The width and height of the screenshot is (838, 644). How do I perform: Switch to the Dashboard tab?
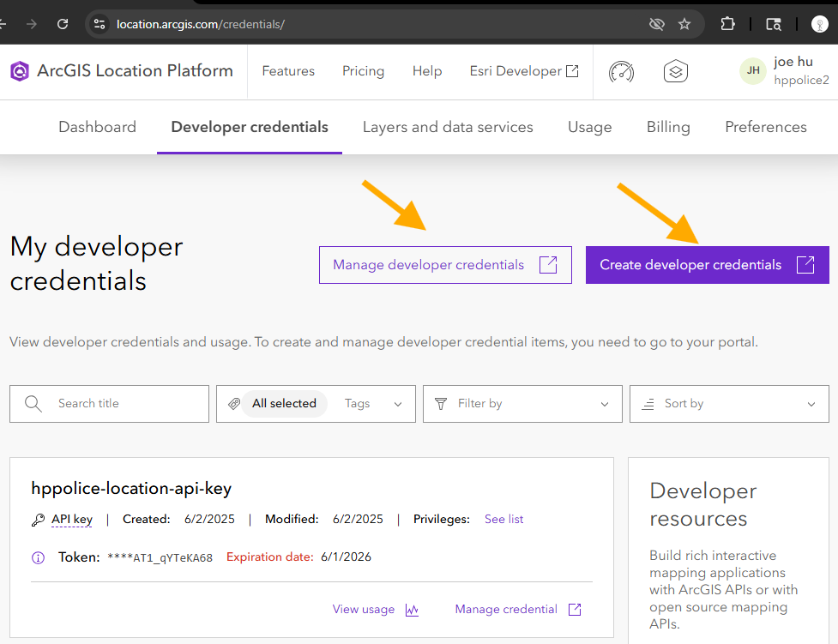tap(97, 127)
